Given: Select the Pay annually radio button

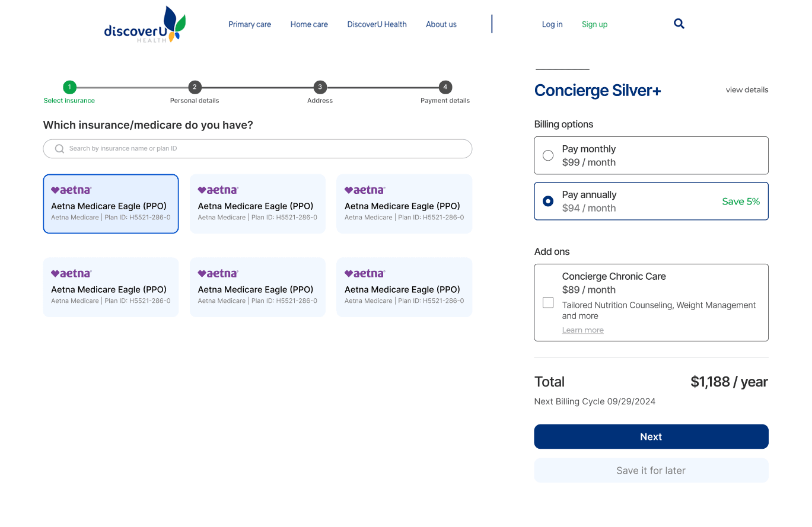Looking at the screenshot, I should [548, 201].
